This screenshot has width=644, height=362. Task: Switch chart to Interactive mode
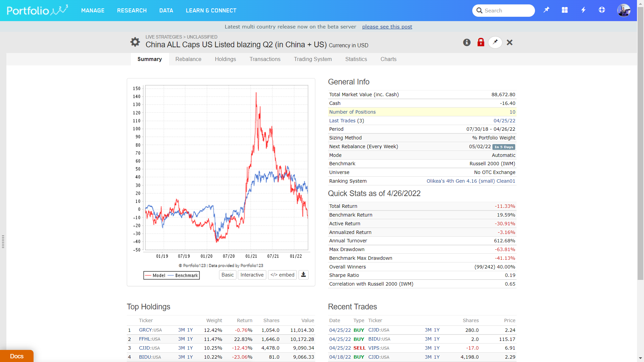[252, 275]
